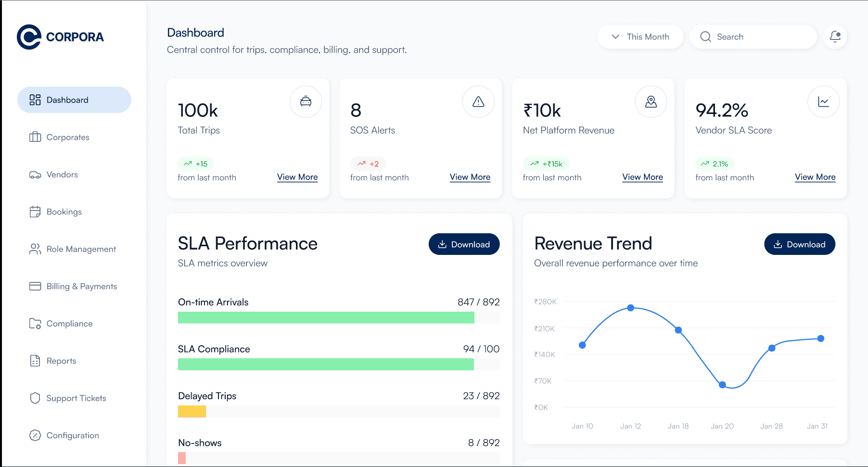868x467 pixels.
Task: Download the Revenue Trend chart
Action: [x=799, y=244]
